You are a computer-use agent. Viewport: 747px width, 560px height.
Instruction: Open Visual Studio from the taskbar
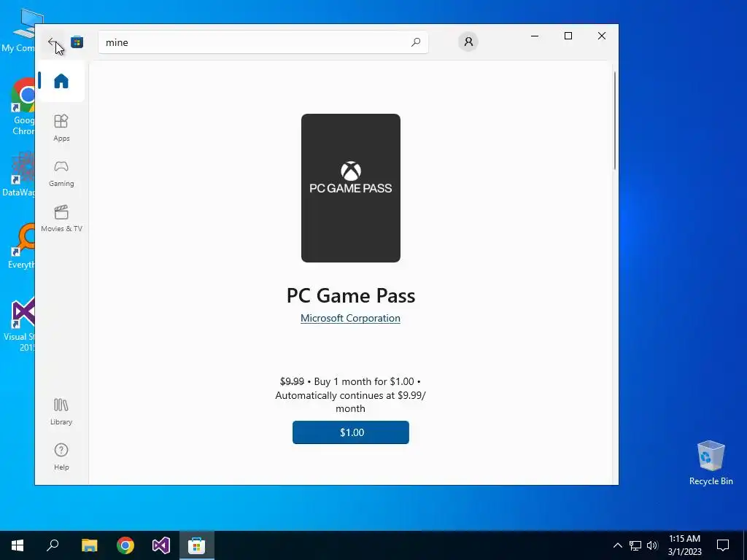(x=161, y=545)
